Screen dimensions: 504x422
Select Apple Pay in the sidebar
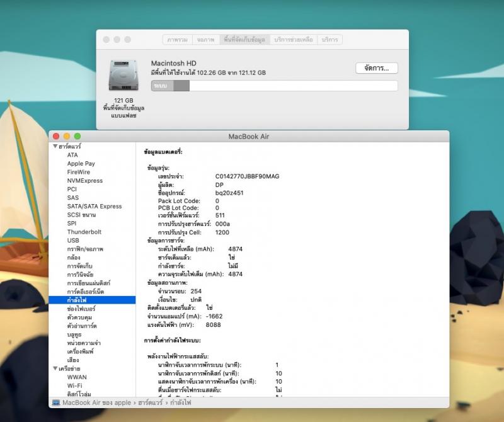coord(81,164)
